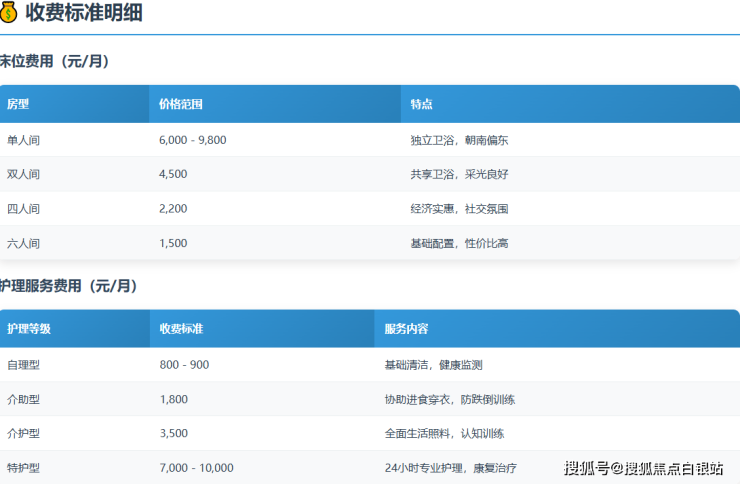
Task: Click the 收费标准 column header
Action: [181, 329]
